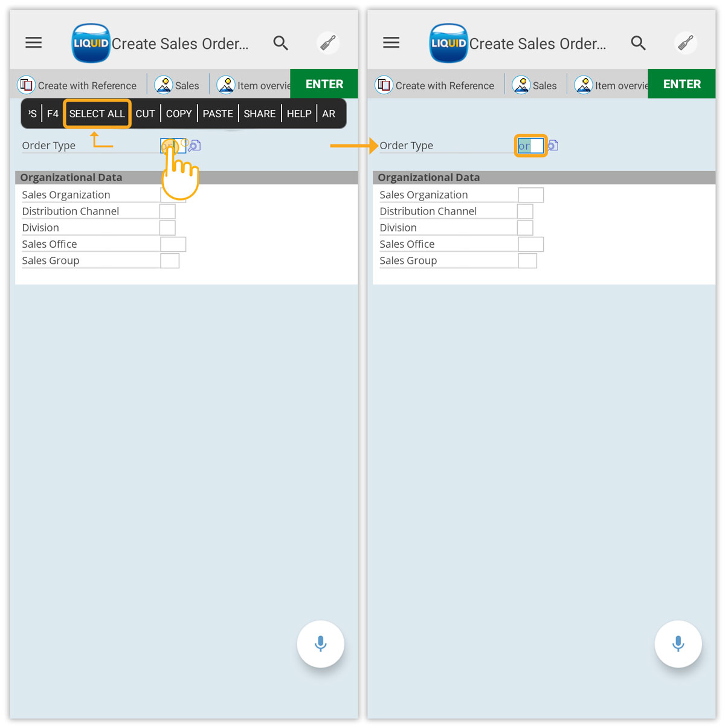
Task: Tap Division label on left screen
Action: click(40, 228)
